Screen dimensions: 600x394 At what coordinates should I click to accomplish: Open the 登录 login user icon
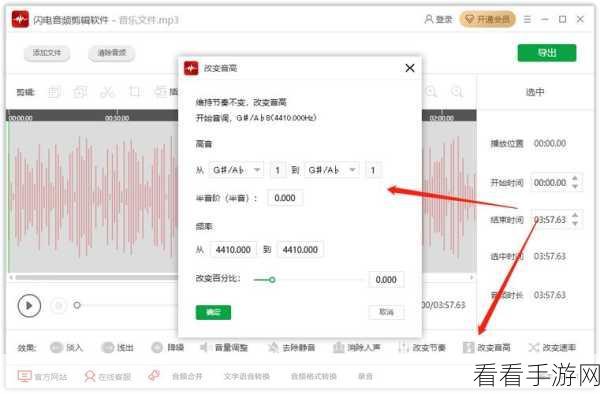point(429,19)
